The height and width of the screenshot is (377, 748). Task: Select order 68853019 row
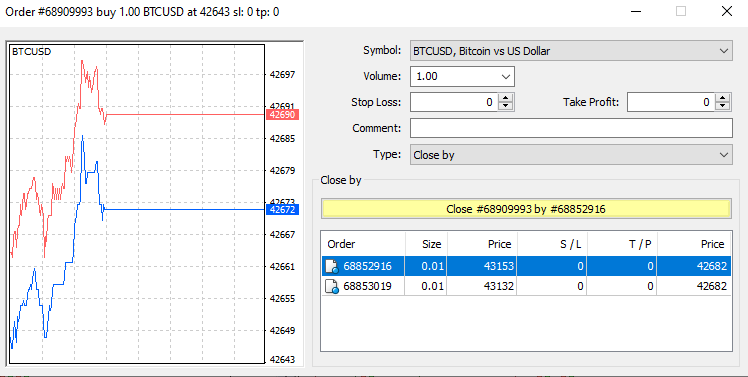point(526,286)
